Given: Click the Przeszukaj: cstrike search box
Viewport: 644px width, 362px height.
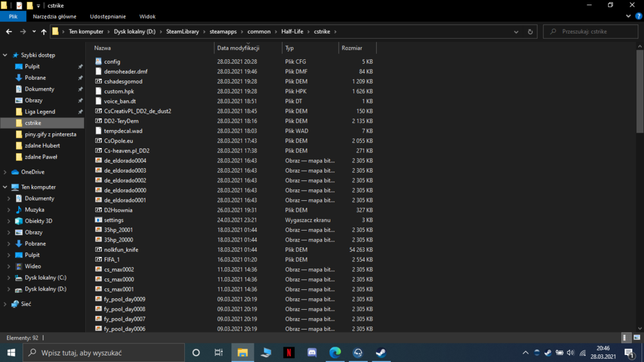Looking at the screenshot, I should [590, 32].
